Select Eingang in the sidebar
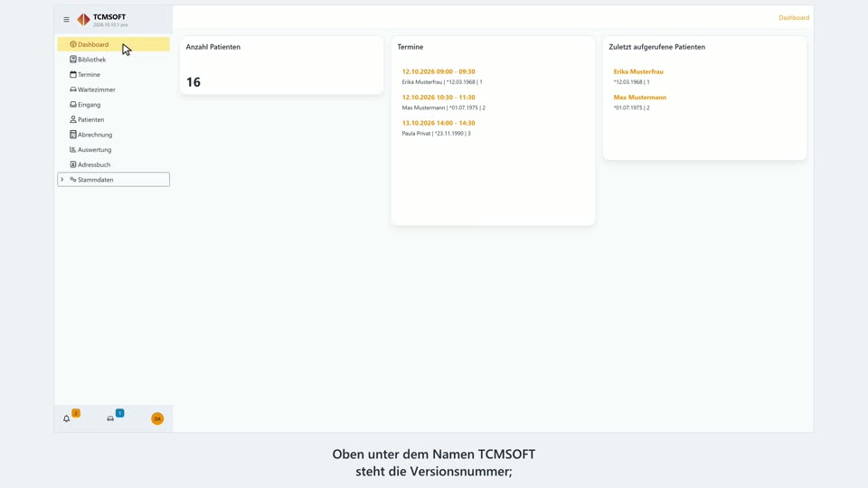 tap(90, 104)
